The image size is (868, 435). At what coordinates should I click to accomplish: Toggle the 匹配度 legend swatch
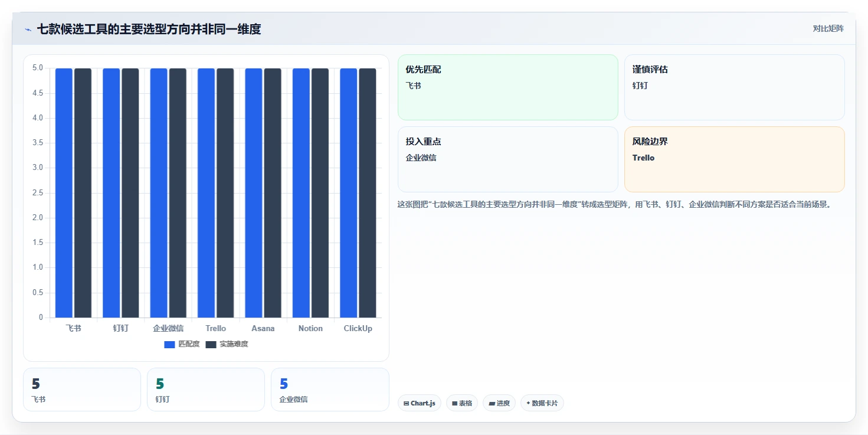[x=170, y=344]
